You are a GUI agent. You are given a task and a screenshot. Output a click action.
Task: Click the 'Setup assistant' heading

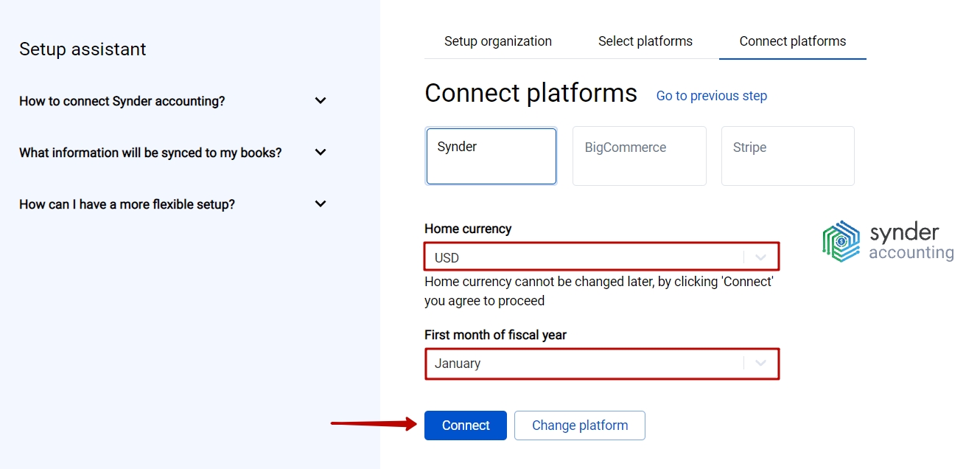83,49
